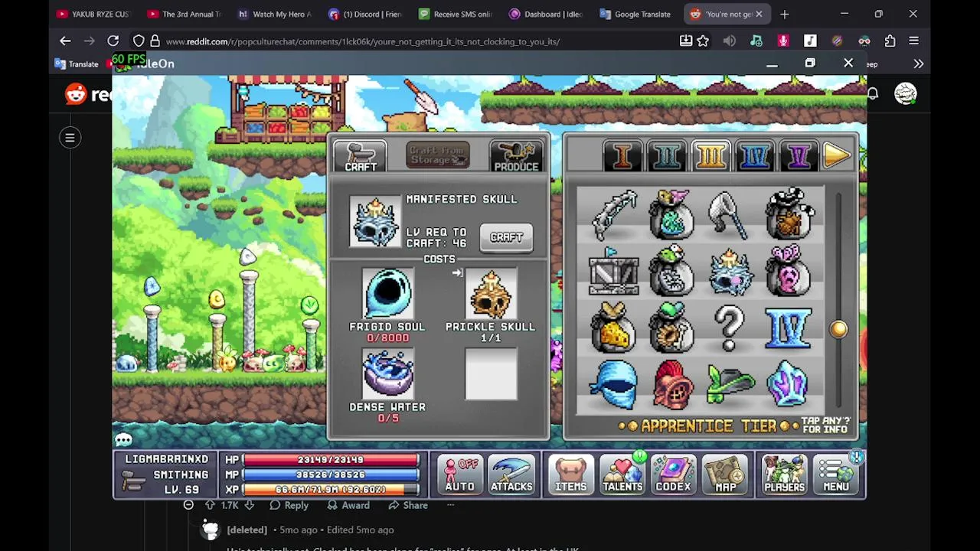The height and width of the screenshot is (551, 980).
Task: Open the browser hamburger application menu
Action: [913, 41]
